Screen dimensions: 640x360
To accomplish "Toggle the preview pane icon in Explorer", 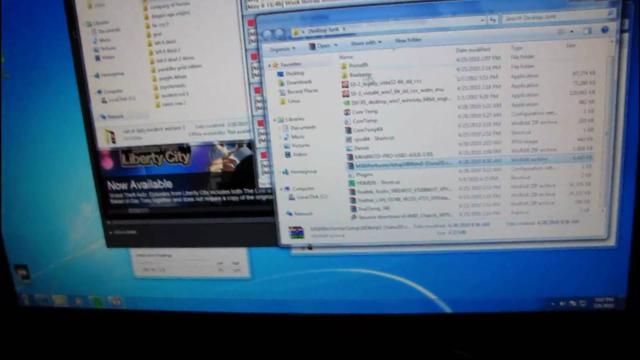I will (x=587, y=31).
